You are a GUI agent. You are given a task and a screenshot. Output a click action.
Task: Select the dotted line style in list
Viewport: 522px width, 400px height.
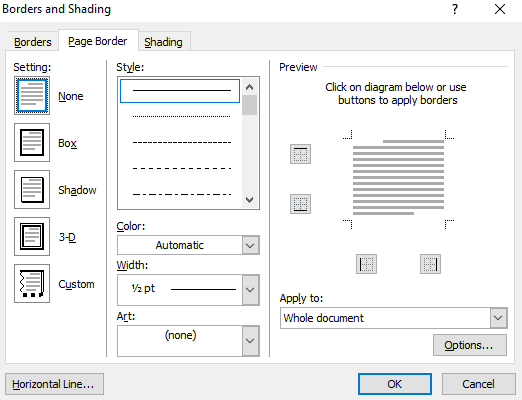point(181,116)
